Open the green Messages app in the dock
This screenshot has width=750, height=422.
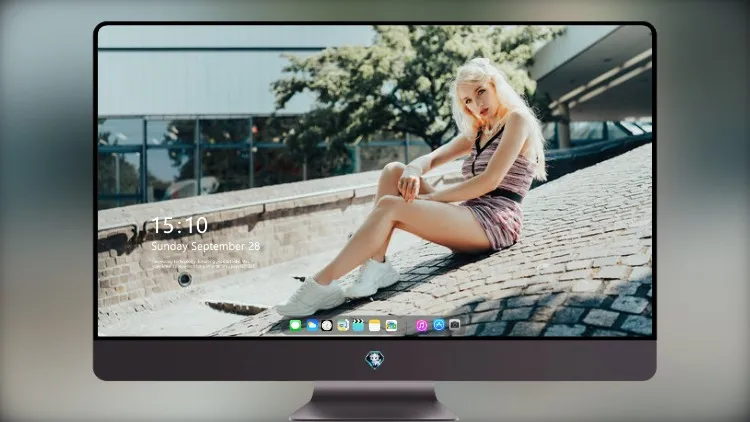[296, 325]
